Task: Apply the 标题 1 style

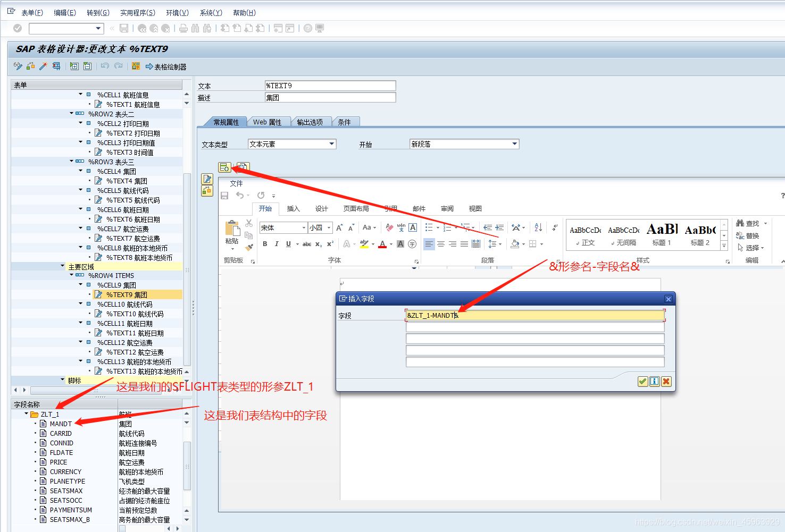Action: (662, 235)
